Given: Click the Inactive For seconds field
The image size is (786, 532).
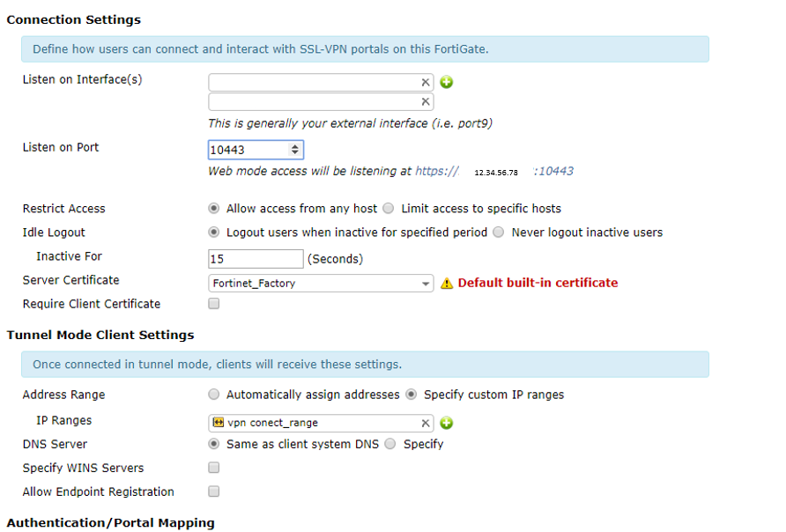Looking at the screenshot, I should (x=256, y=259).
